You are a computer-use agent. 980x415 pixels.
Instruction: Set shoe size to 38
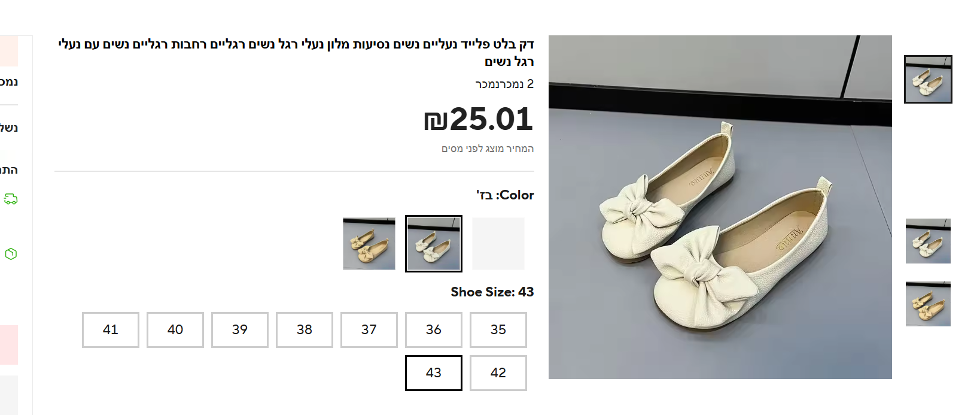click(305, 329)
